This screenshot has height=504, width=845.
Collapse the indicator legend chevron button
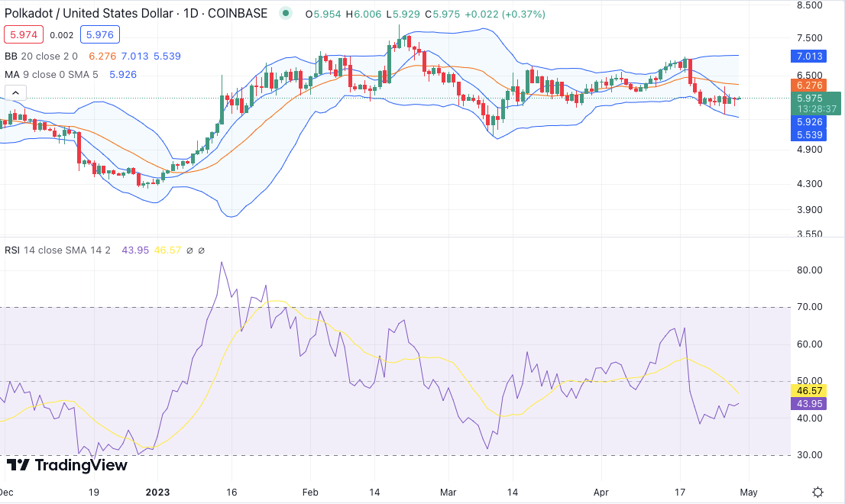pyautogui.click(x=15, y=92)
